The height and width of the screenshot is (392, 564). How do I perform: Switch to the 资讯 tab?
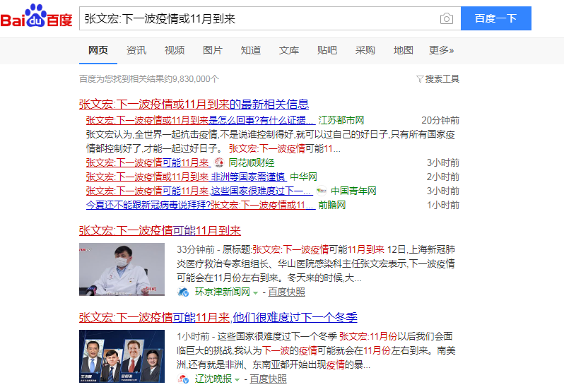click(x=136, y=50)
